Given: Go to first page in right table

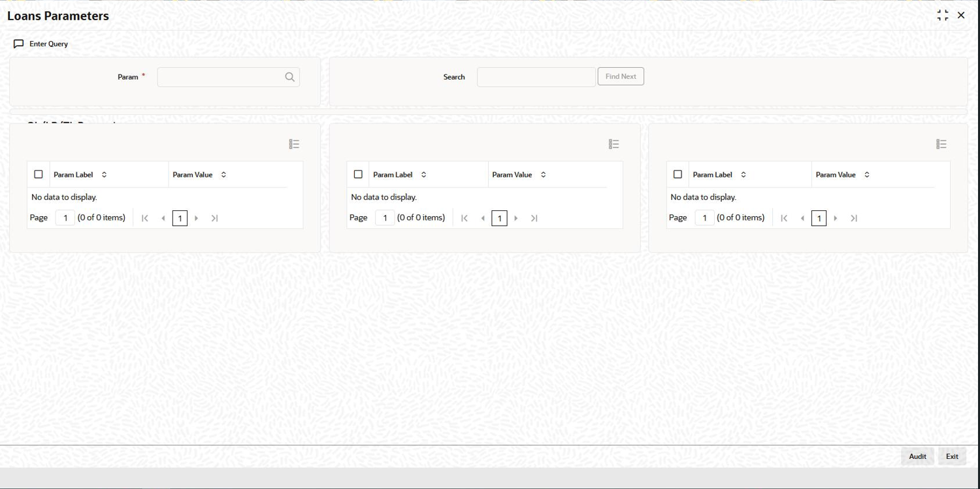Looking at the screenshot, I should point(784,218).
